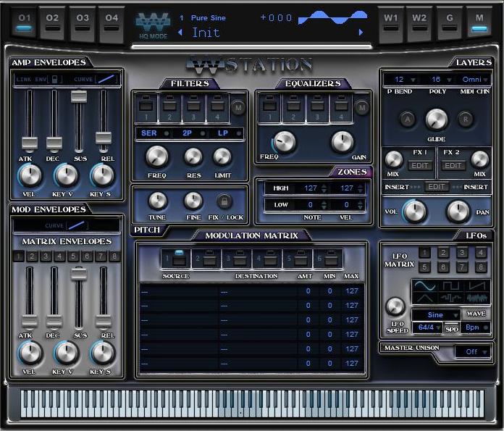Click the Insert EDIT button

(x=437, y=187)
